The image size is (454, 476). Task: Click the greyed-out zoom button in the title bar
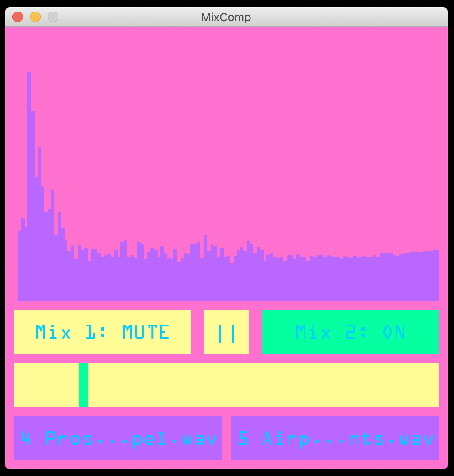coord(53,17)
